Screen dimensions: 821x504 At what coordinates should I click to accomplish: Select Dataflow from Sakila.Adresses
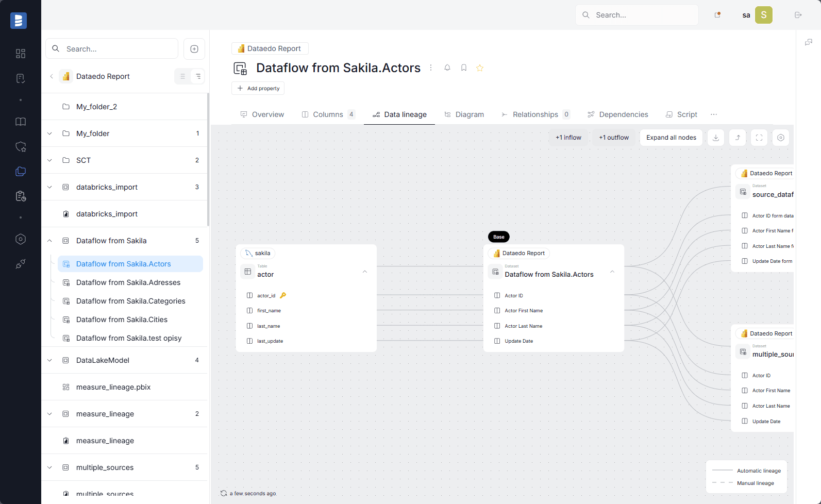click(x=127, y=282)
